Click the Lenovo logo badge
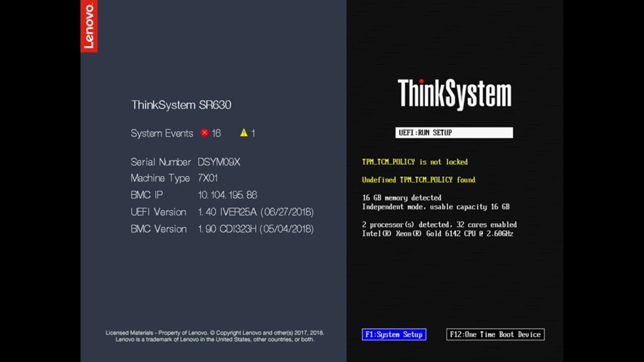This screenshot has height=362, width=644. coord(89,26)
